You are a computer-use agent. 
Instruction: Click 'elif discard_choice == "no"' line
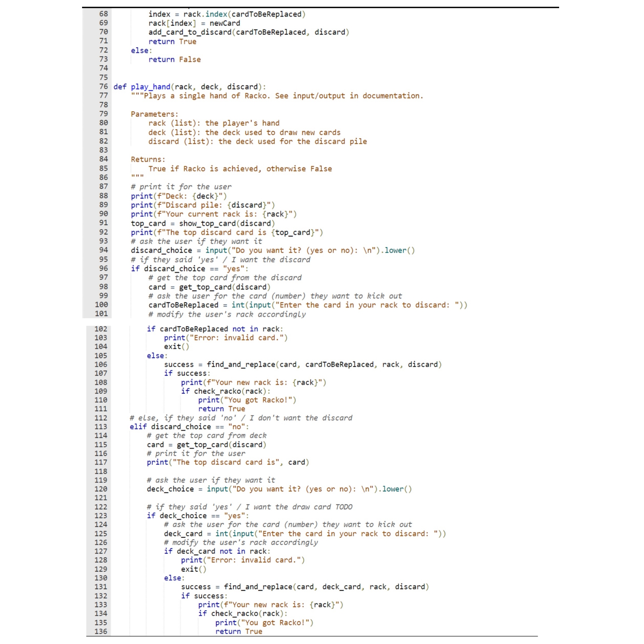point(189,427)
